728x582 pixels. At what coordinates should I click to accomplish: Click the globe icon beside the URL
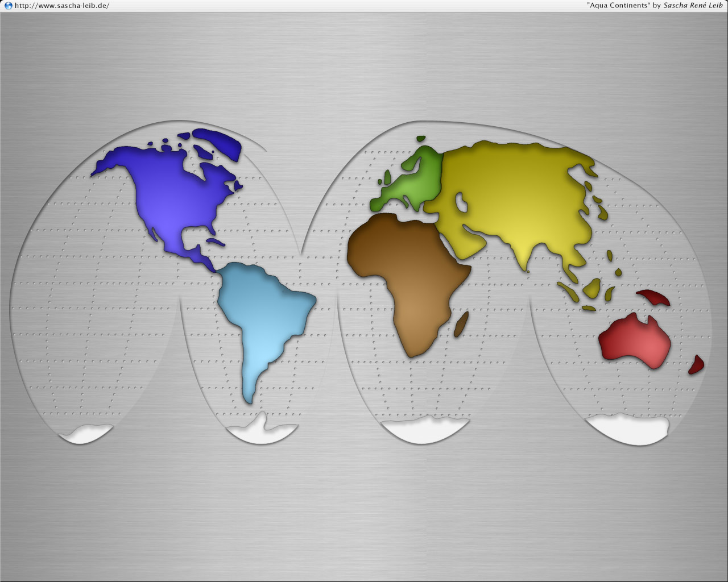8,6
